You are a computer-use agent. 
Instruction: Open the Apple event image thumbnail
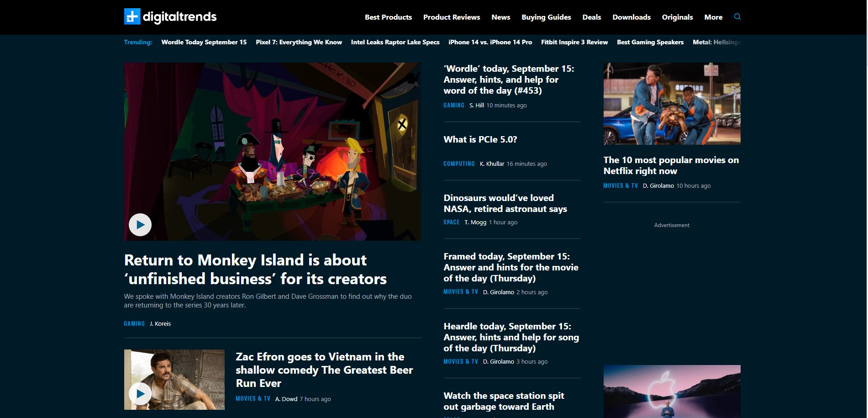[672, 392]
